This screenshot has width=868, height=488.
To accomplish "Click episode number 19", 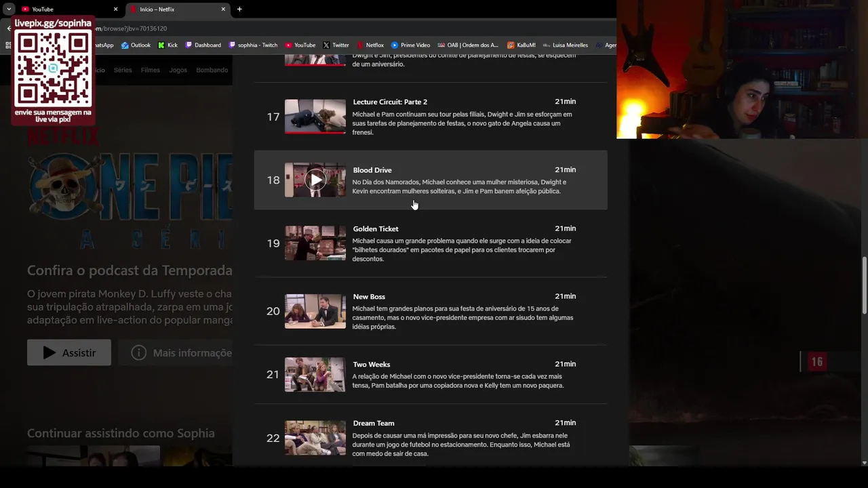I will [x=273, y=243].
